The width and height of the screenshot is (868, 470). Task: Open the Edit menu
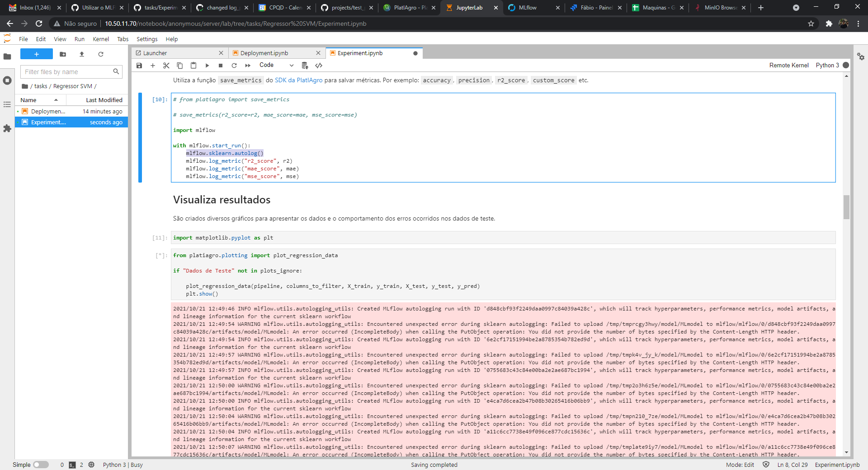click(x=41, y=39)
